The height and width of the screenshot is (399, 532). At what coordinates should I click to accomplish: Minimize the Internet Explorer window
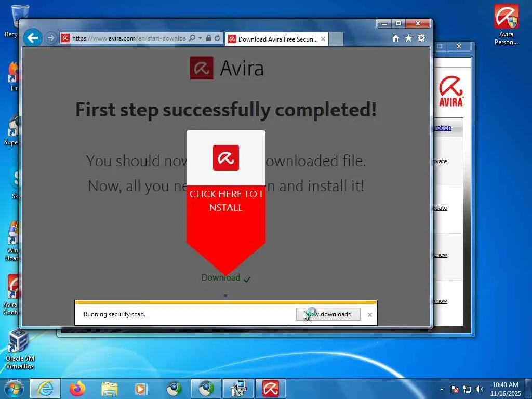tap(384, 23)
